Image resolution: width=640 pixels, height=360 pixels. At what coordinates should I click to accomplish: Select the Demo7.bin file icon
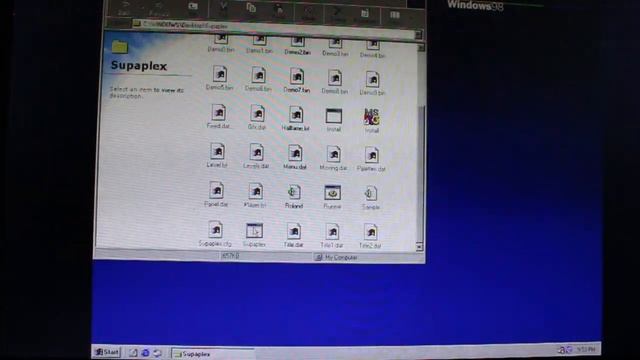[x=297, y=77]
